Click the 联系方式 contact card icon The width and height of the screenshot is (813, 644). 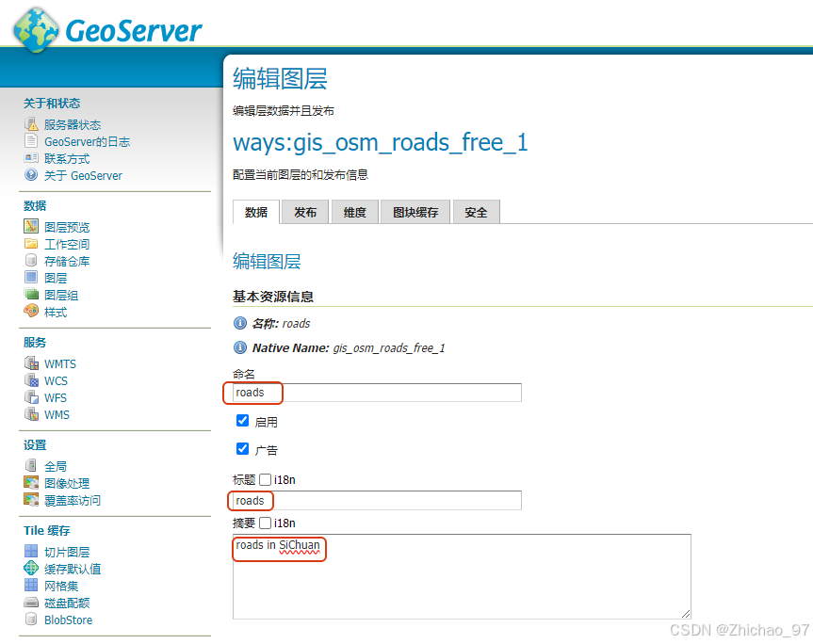coord(31,158)
